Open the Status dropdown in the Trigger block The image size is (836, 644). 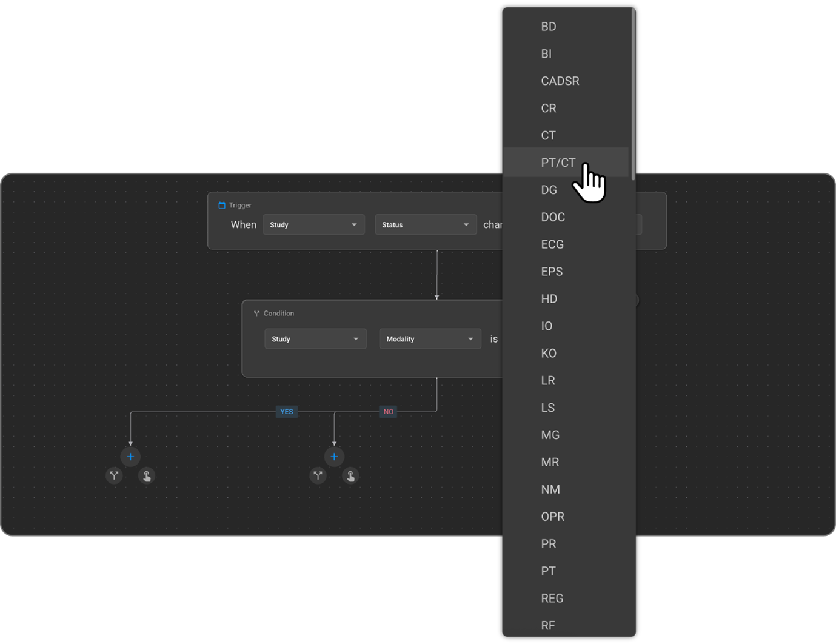click(425, 224)
